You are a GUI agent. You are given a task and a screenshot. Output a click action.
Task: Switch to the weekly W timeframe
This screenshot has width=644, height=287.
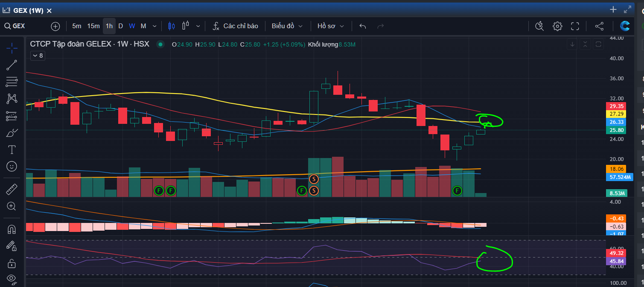pyautogui.click(x=132, y=26)
